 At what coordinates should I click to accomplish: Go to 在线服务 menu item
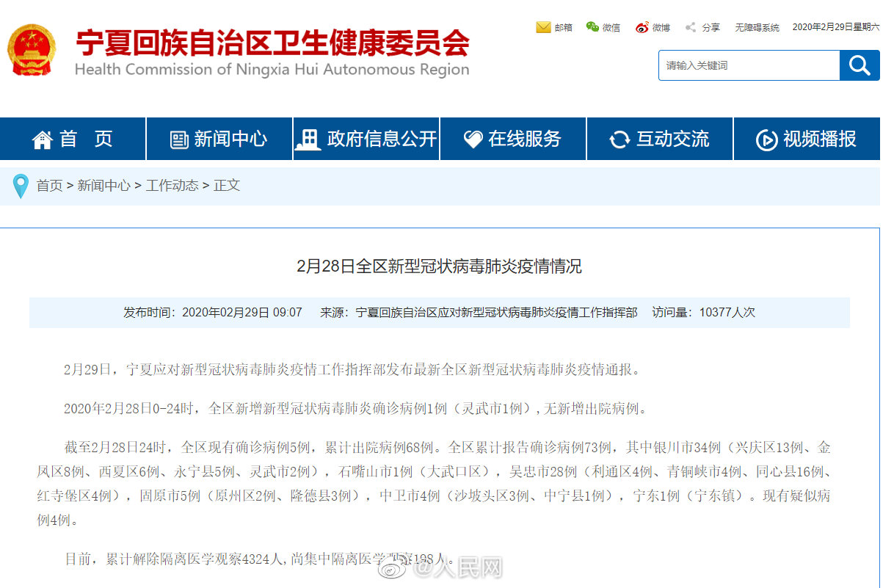pos(513,139)
